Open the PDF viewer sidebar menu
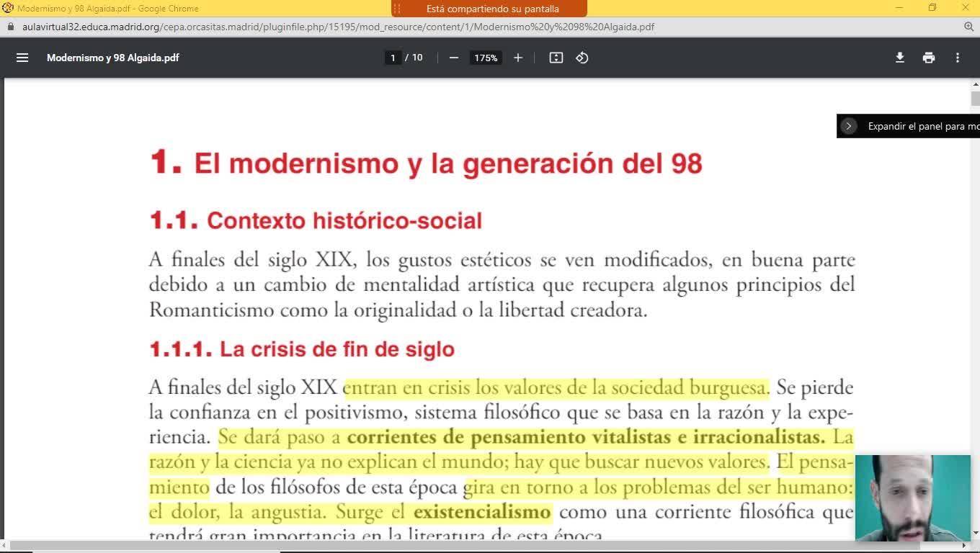980x553 pixels. tap(22, 58)
